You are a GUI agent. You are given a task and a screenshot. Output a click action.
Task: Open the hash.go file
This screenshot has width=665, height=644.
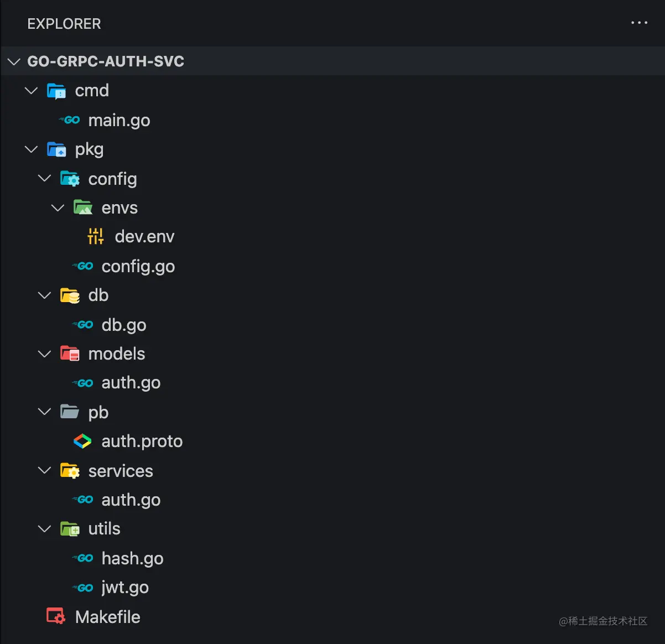pos(132,558)
